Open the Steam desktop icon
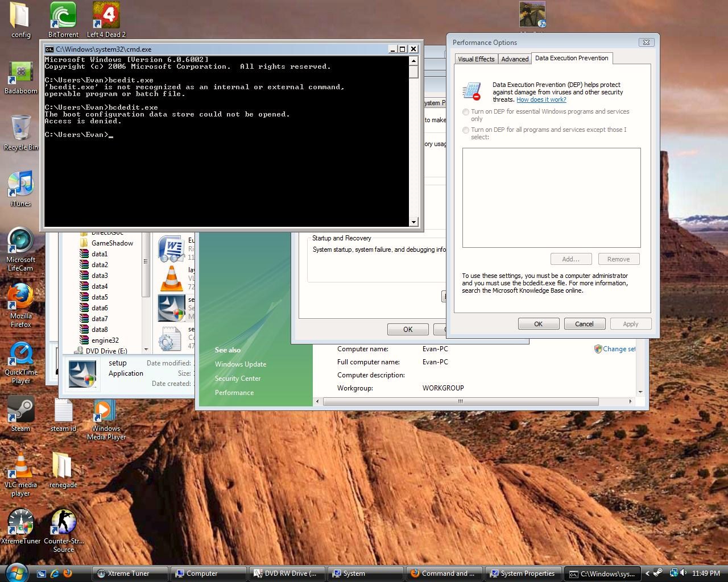 coord(20,410)
